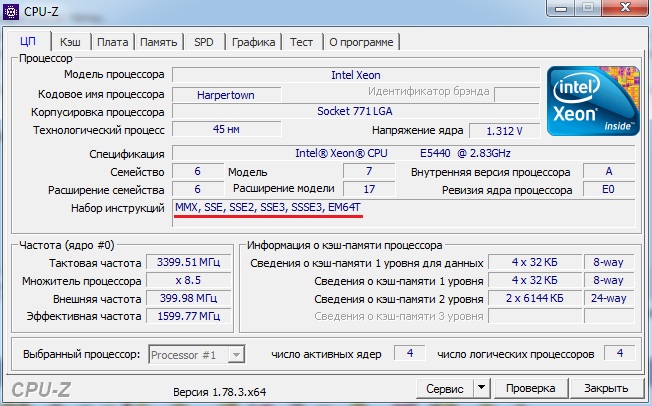Minimize the CPU-Z window
The width and height of the screenshot is (652, 406).
pyautogui.click(x=561, y=8)
